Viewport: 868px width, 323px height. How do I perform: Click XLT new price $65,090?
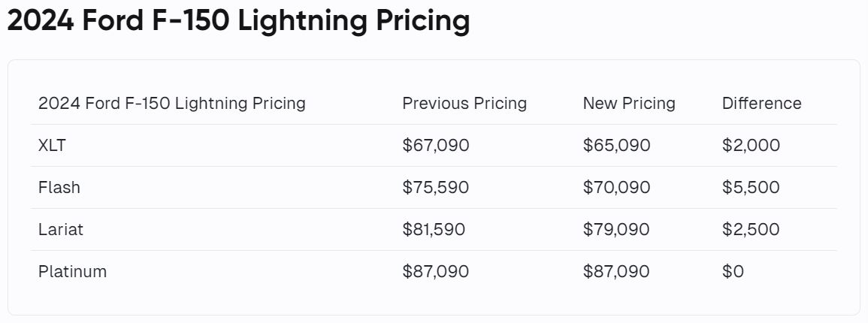616,145
